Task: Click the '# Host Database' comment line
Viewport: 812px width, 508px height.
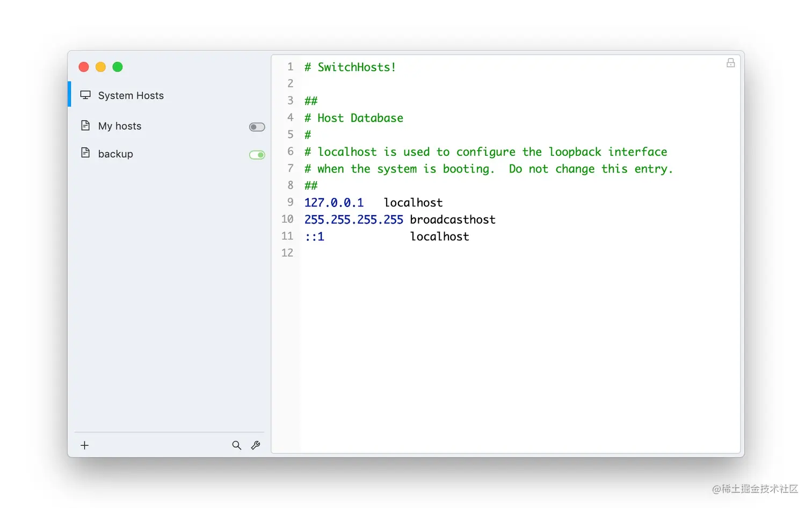Action: click(354, 118)
